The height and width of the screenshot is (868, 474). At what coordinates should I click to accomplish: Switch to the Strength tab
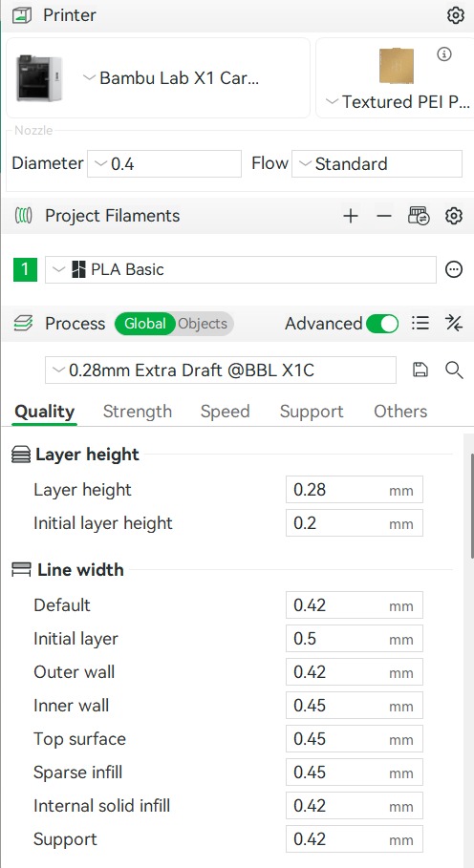tap(138, 412)
